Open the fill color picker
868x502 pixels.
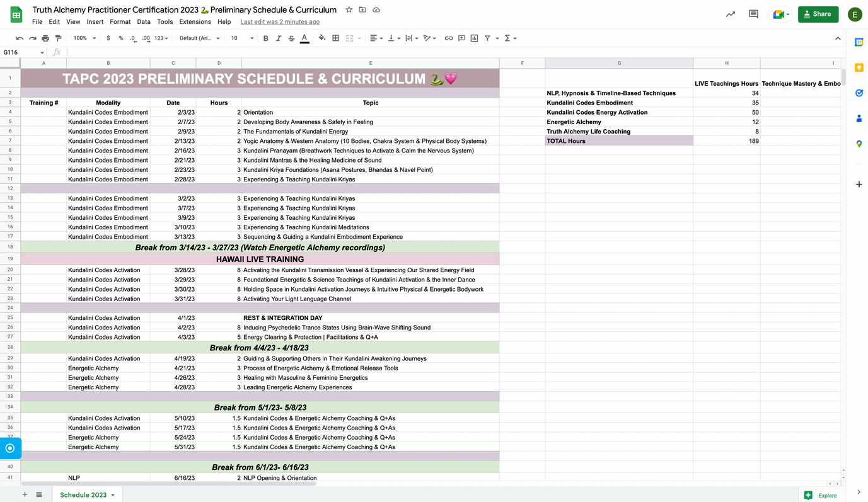tap(322, 38)
